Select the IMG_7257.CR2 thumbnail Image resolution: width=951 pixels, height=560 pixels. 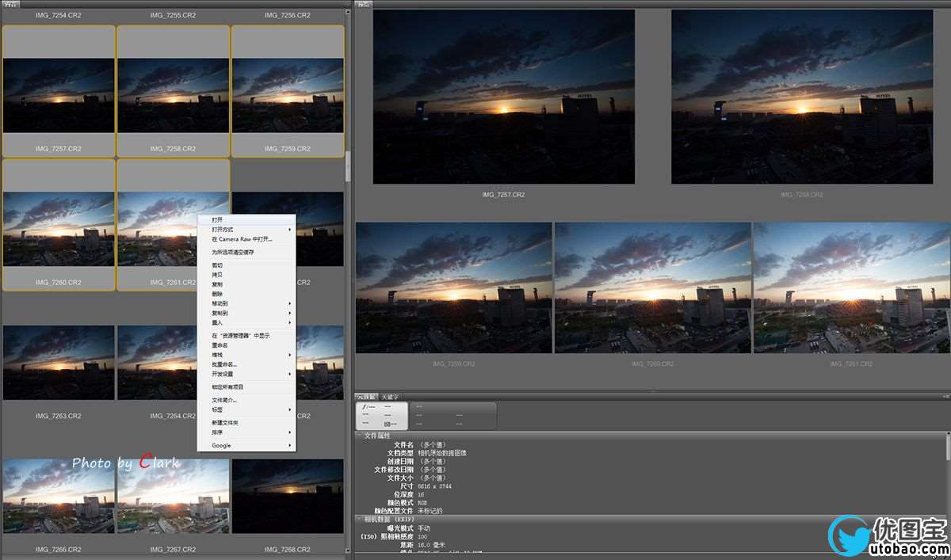click(58, 95)
